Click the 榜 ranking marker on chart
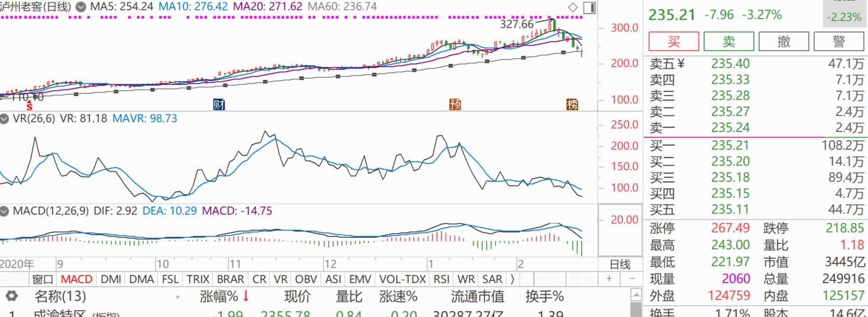 click(572, 105)
